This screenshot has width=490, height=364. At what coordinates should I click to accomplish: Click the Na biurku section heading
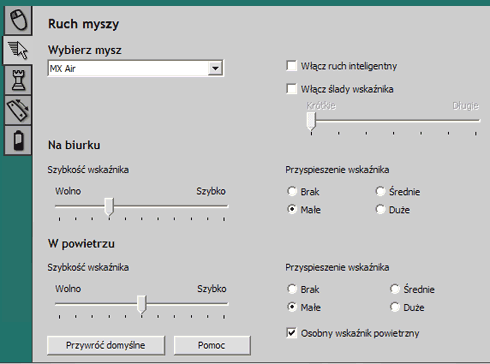[x=74, y=145]
